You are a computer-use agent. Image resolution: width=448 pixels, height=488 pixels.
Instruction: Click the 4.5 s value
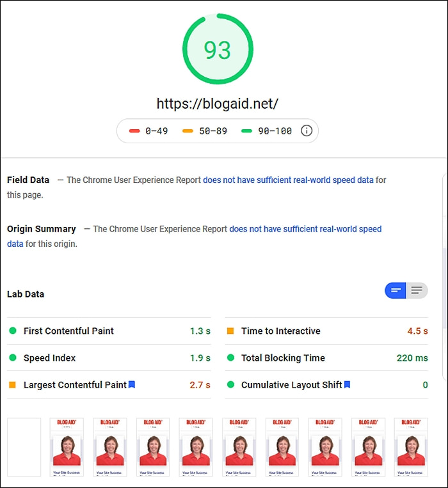pos(417,331)
